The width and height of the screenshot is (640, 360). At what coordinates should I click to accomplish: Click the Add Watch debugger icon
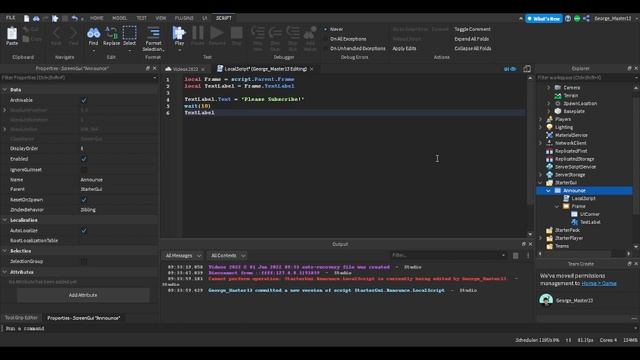click(x=310, y=33)
